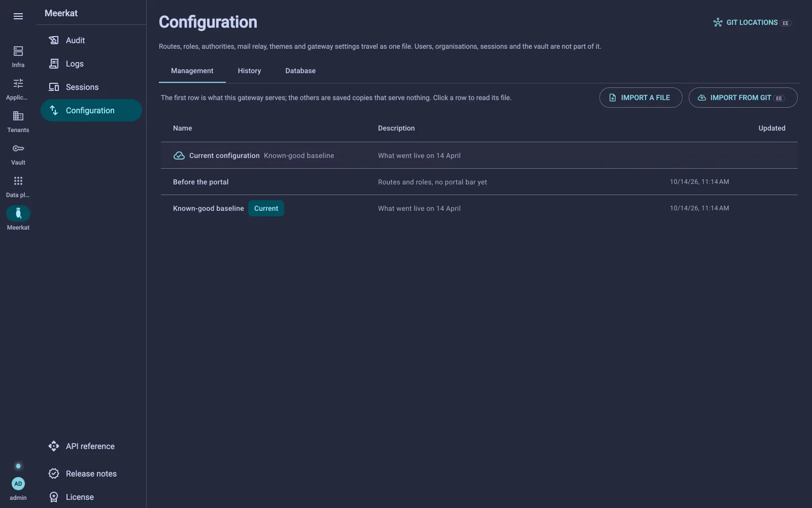Open Logs in the sidebar menu
This screenshot has width=812, height=508.
[x=91, y=63]
